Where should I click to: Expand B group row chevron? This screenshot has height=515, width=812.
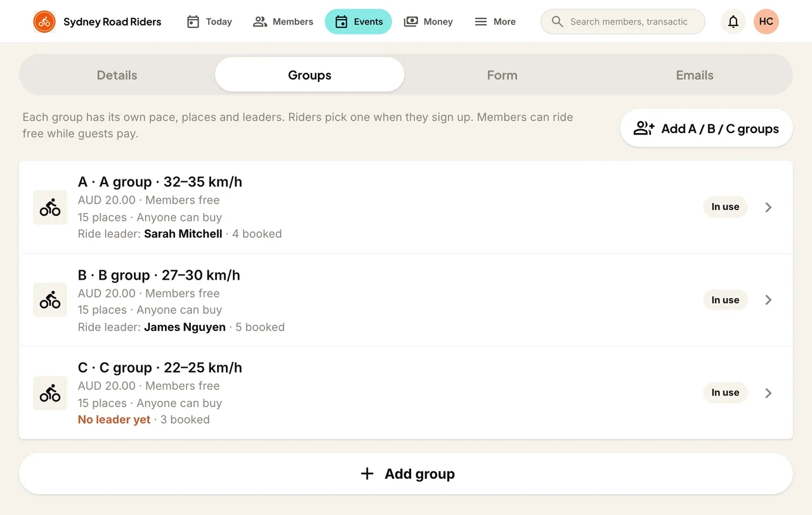click(768, 300)
